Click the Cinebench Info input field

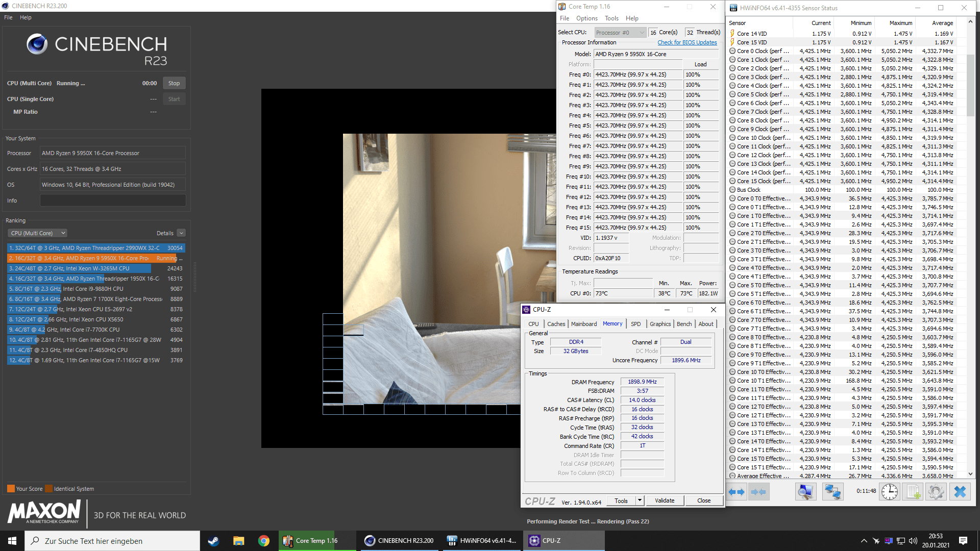click(113, 201)
